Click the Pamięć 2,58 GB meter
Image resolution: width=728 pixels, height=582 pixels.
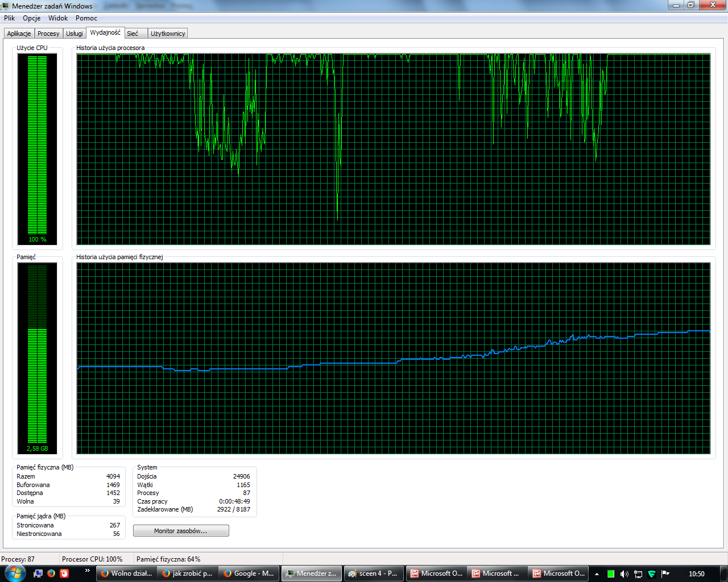tap(38, 358)
